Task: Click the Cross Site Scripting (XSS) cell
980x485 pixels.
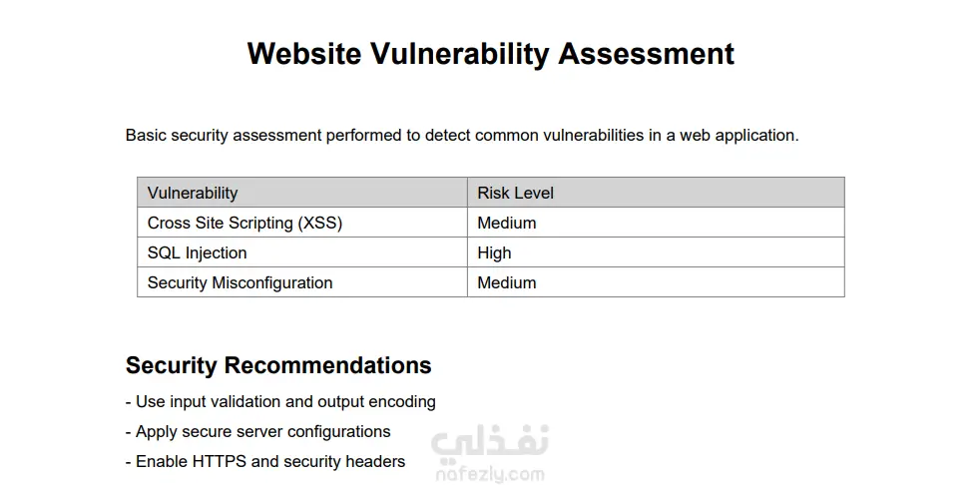Action: [x=302, y=223]
